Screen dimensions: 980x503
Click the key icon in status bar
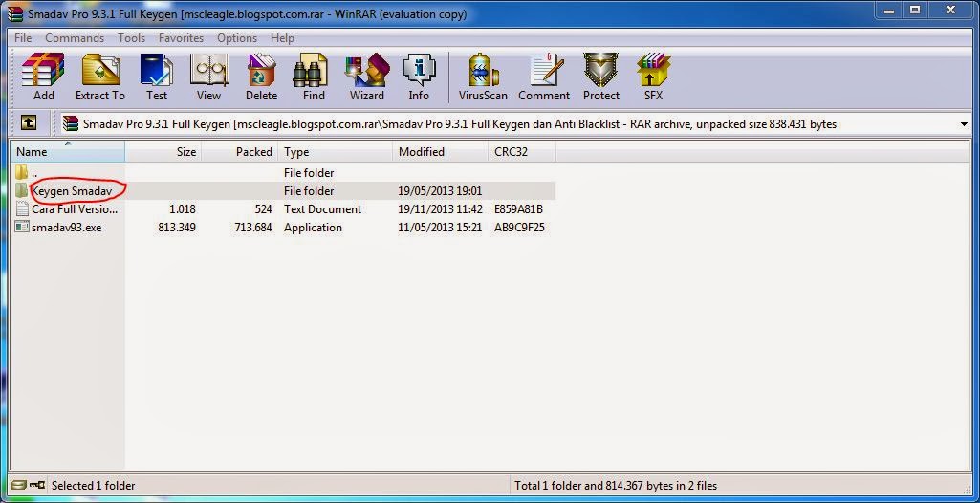click(37, 485)
